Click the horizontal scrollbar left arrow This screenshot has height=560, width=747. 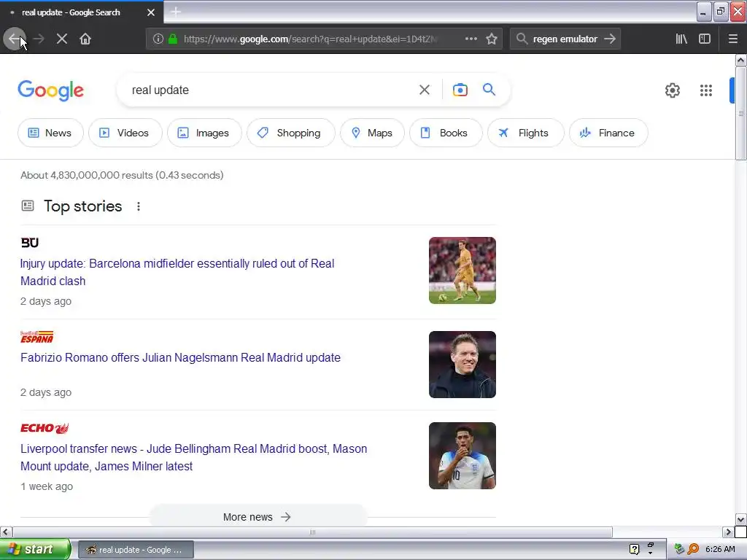pyautogui.click(x=6, y=532)
